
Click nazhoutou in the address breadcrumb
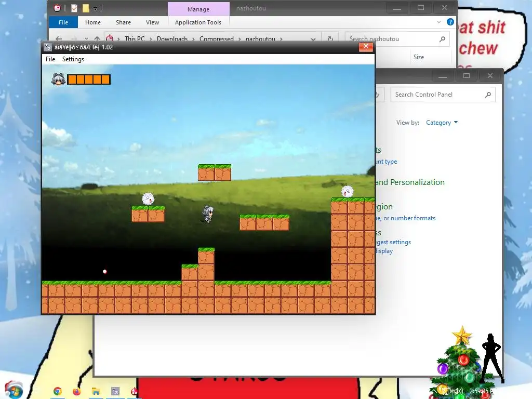click(x=260, y=38)
